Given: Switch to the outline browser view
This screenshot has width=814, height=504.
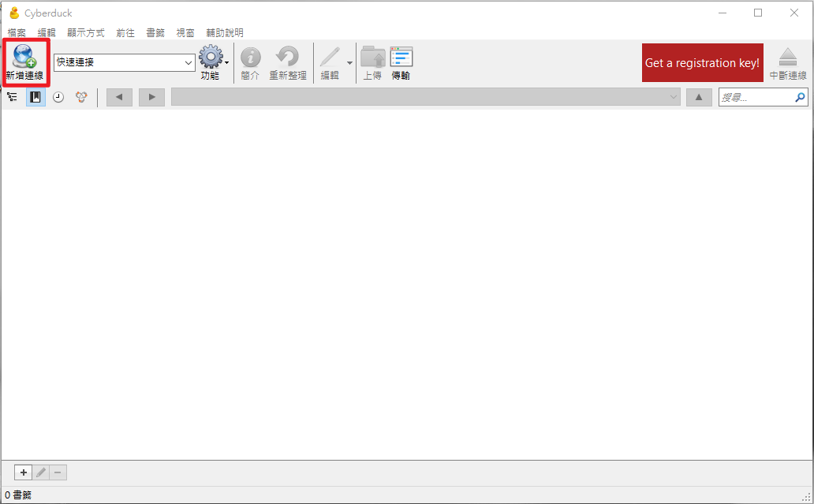Looking at the screenshot, I should tap(12, 97).
